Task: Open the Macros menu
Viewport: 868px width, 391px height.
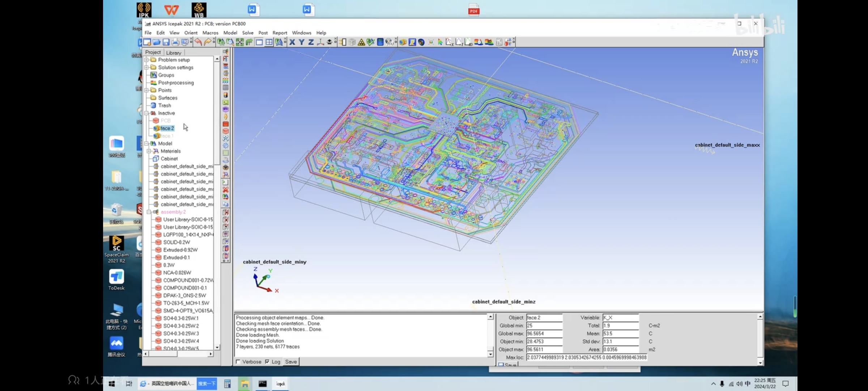Action: tap(210, 33)
